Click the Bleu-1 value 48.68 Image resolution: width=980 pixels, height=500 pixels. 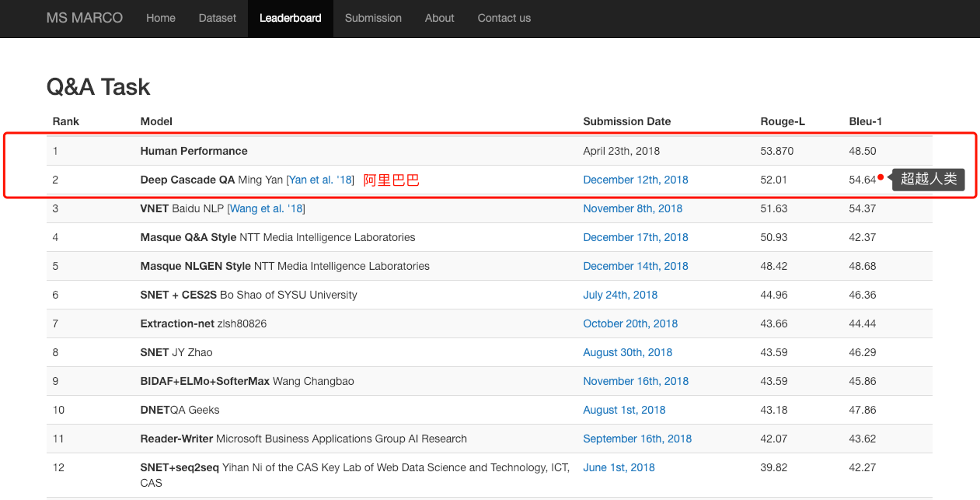(863, 266)
